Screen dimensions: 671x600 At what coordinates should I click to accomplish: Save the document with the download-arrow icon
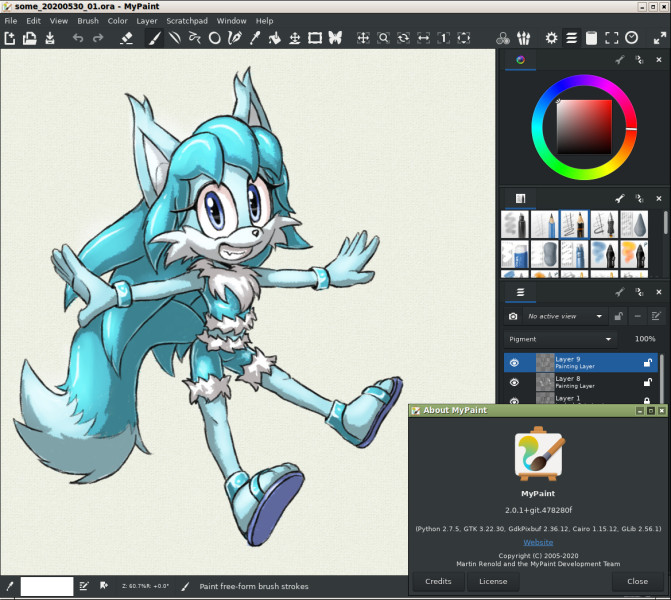(50, 38)
